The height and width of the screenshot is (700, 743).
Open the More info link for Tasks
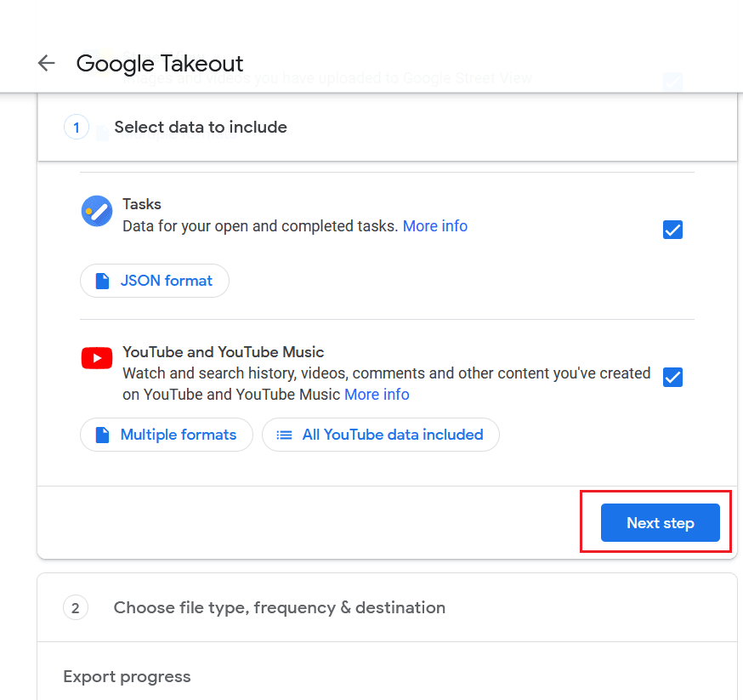click(434, 226)
